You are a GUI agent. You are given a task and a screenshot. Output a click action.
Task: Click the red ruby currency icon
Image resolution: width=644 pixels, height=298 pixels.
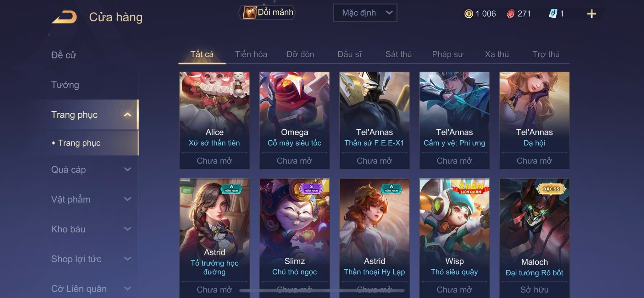(x=511, y=14)
